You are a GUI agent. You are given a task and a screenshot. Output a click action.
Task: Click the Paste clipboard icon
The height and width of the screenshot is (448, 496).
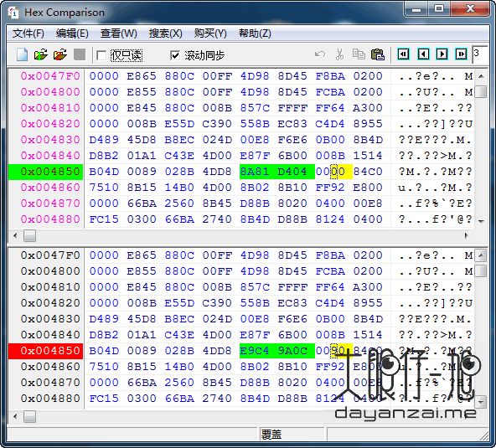[377, 54]
